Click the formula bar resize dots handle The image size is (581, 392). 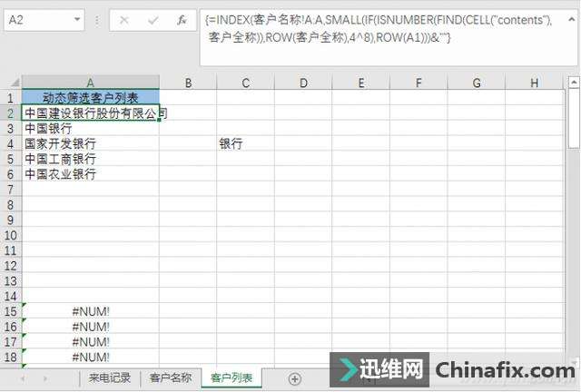(x=97, y=20)
